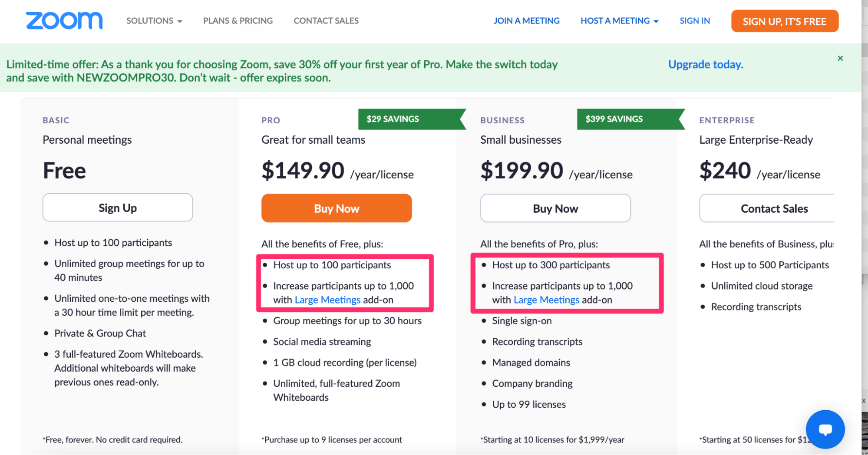Viewport: 868px width, 455px height.
Task: Expand the Solutions dropdown menu
Action: click(154, 21)
